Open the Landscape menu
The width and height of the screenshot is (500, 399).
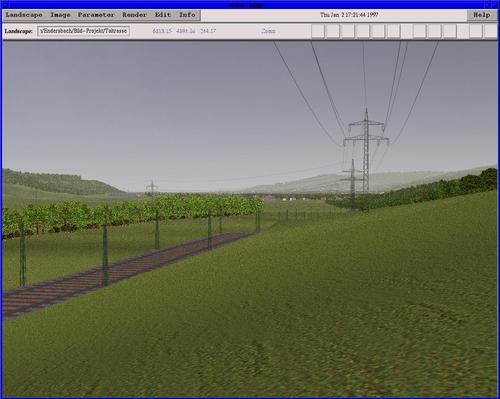point(24,15)
